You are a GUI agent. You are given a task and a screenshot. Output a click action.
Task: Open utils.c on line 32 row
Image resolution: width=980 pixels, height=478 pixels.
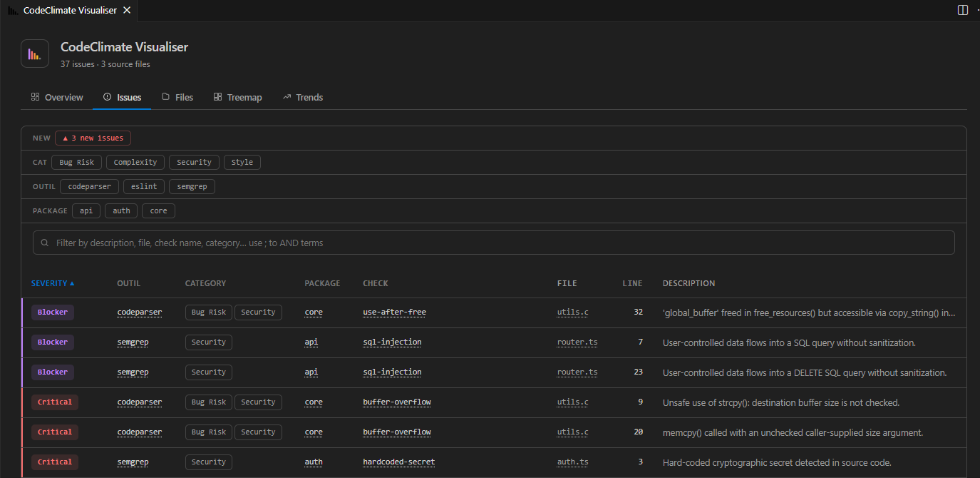click(573, 312)
